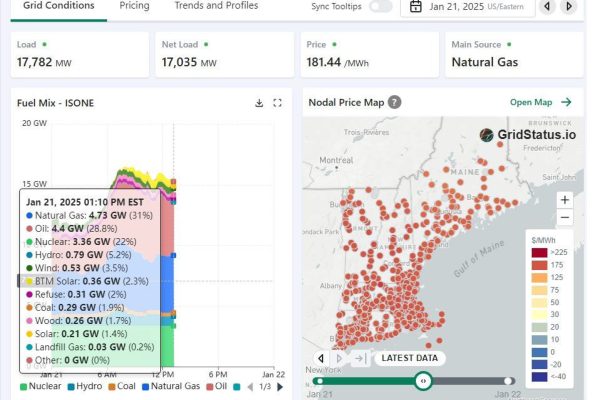600x400 pixels.
Task: Download the Fuel Mix chart data
Action: pyautogui.click(x=259, y=102)
